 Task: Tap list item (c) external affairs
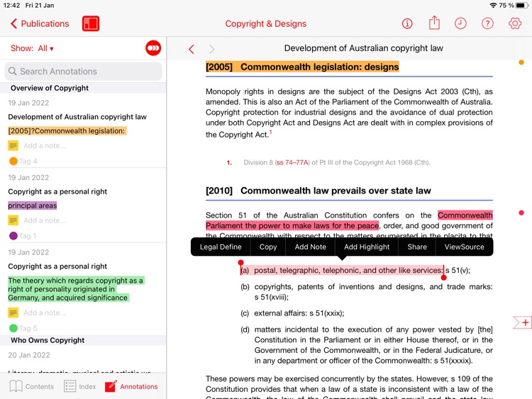click(292, 313)
